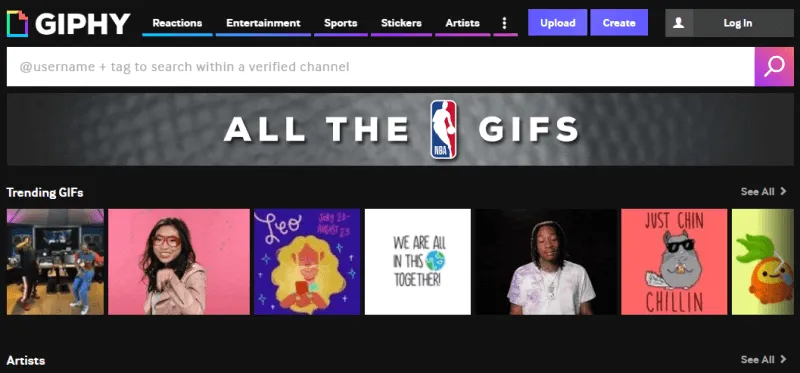
Task: Open the man in tie-dye shirt GIF
Action: click(546, 262)
